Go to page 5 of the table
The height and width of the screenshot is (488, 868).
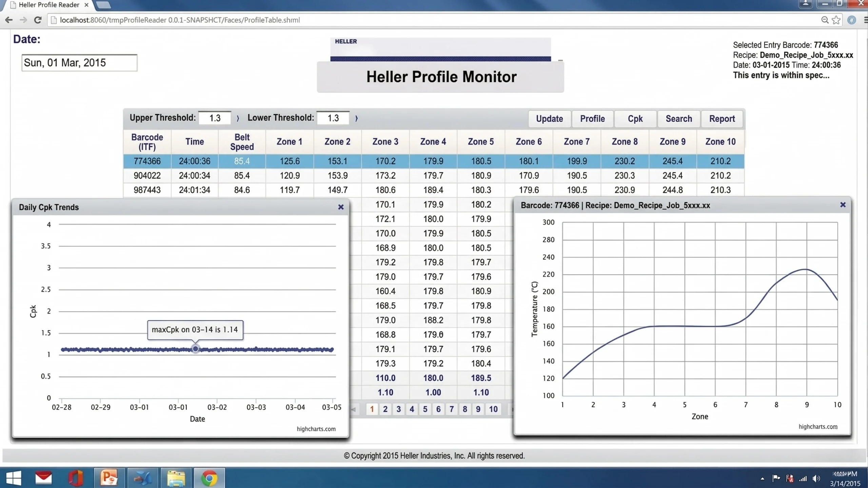pos(425,409)
